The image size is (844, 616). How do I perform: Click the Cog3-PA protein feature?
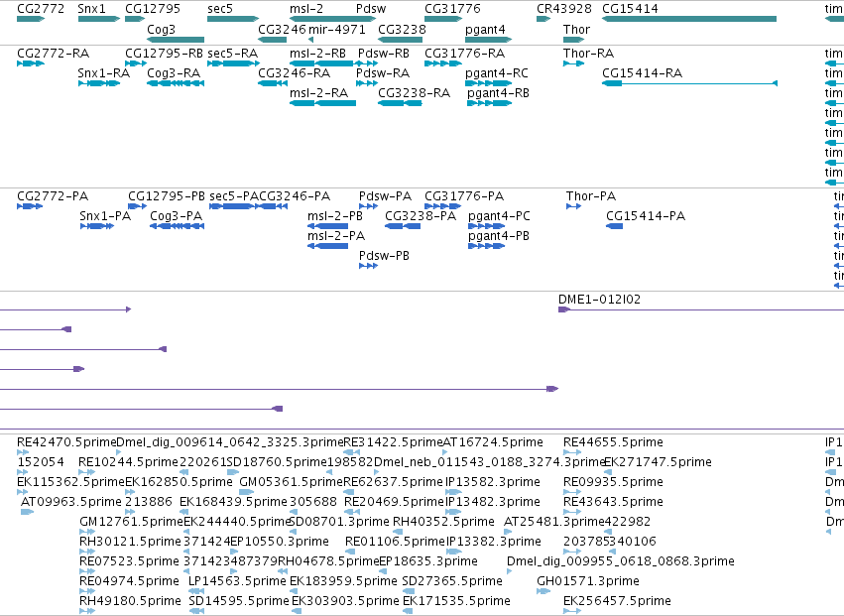(178, 226)
